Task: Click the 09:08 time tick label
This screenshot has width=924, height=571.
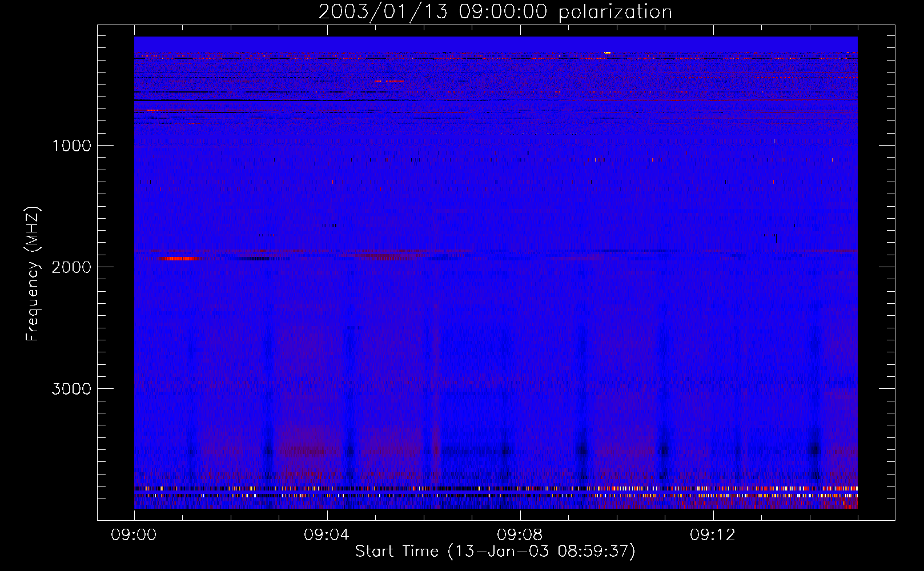Action: [520, 535]
